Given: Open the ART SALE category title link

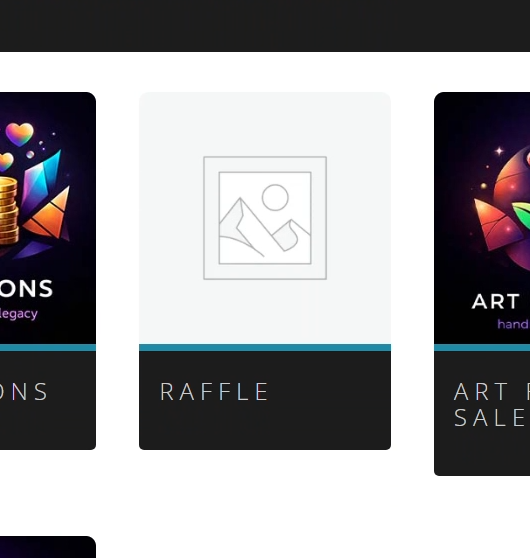Looking at the screenshot, I should tap(492, 405).
